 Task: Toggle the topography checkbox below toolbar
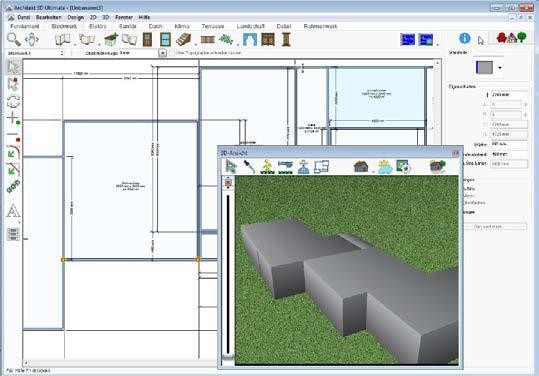coord(172,53)
